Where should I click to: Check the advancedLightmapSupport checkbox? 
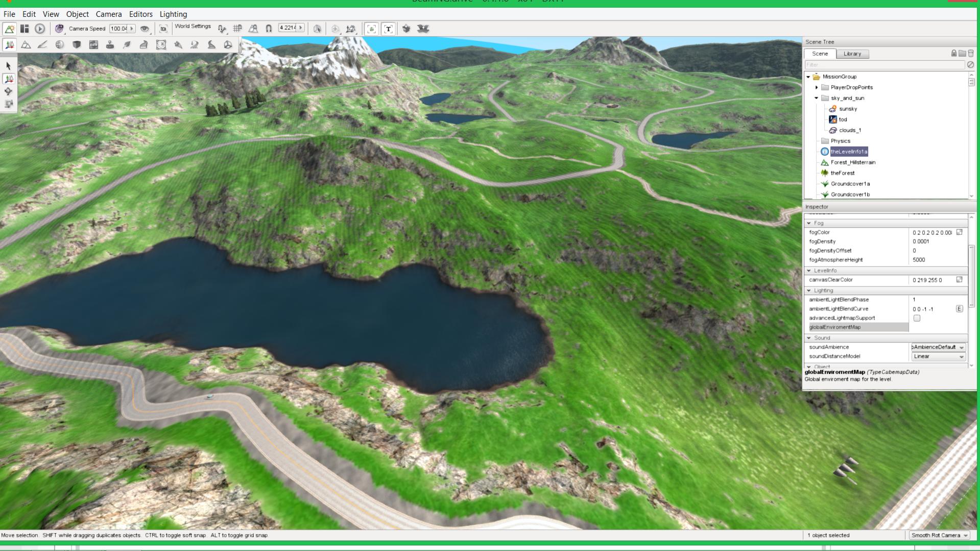(917, 318)
